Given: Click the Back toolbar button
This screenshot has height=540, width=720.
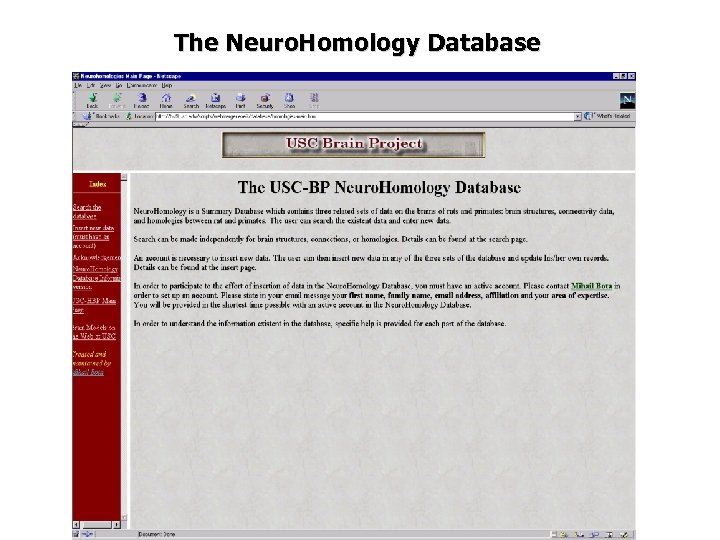Looking at the screenshot, I should tap(92, 101).
